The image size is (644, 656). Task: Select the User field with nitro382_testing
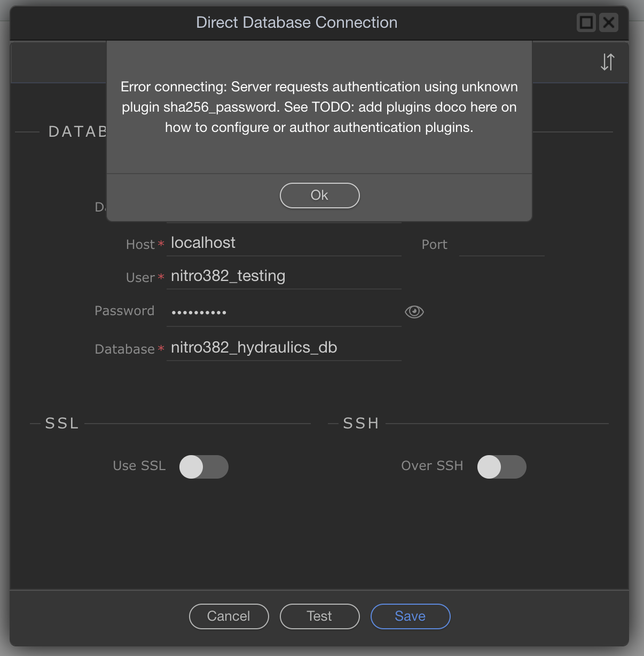tap(283, 277)
